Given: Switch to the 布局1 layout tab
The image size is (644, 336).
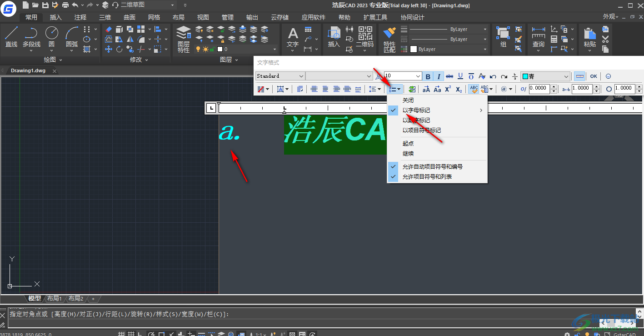Looking at the screenshot, I should tap(54, 298).
